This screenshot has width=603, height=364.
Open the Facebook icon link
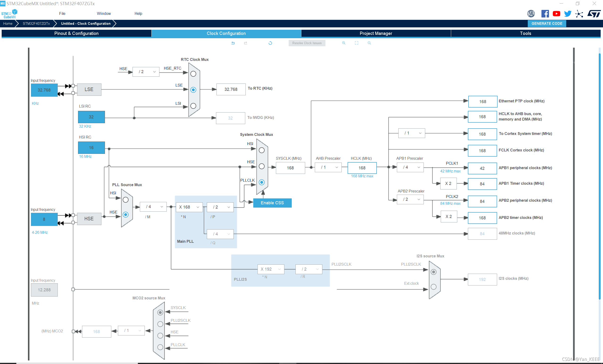click(x=545, y=14)
